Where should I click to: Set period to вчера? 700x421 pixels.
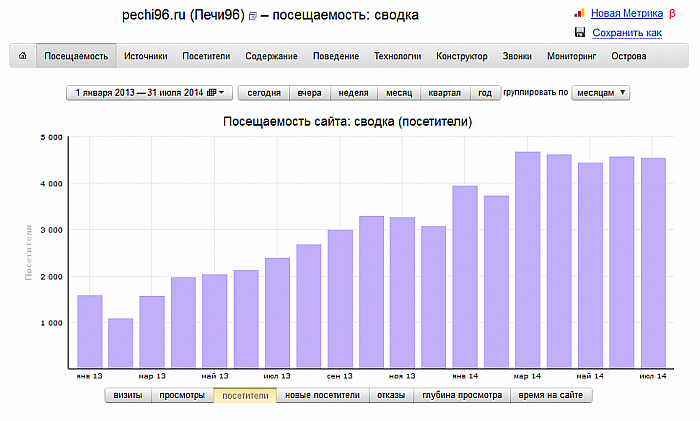pos(309,92)
